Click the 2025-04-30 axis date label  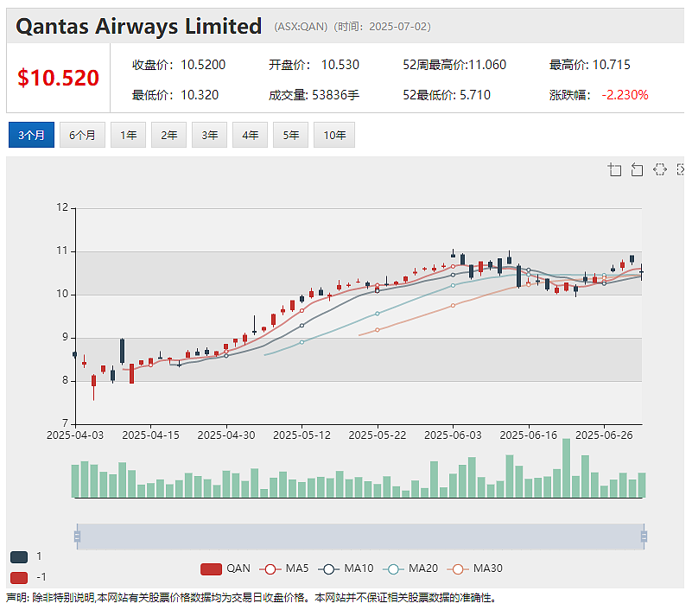[x=226, y=435]
